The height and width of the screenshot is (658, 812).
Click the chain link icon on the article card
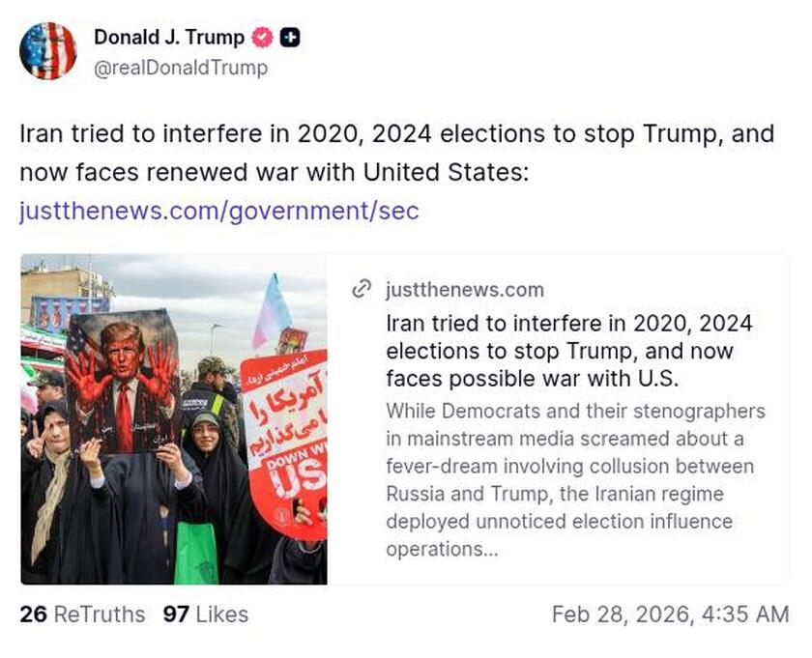tap(362, 289)
